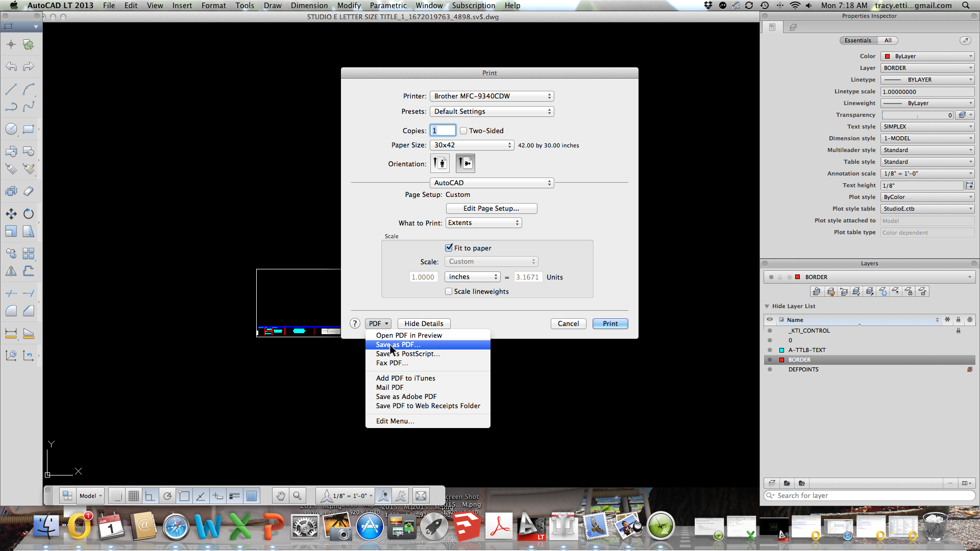Activate the Pan hand tool
This screenshot has width=980, height=551.
click(281, 496)
